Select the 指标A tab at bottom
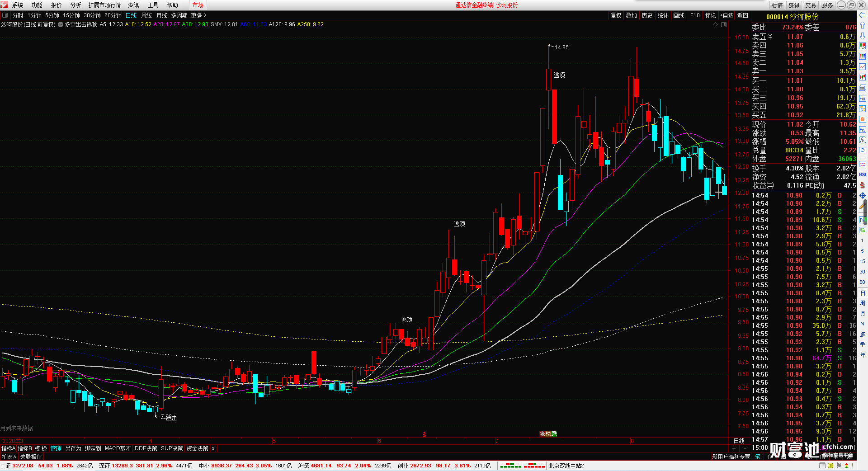The width and height of the screenshot is (868, 471). 8,448
